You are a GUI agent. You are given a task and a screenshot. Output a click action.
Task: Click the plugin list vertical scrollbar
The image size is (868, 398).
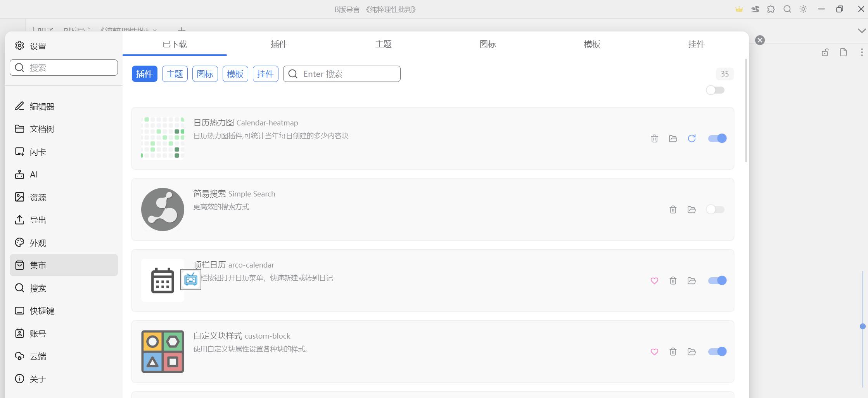point(746,111)
